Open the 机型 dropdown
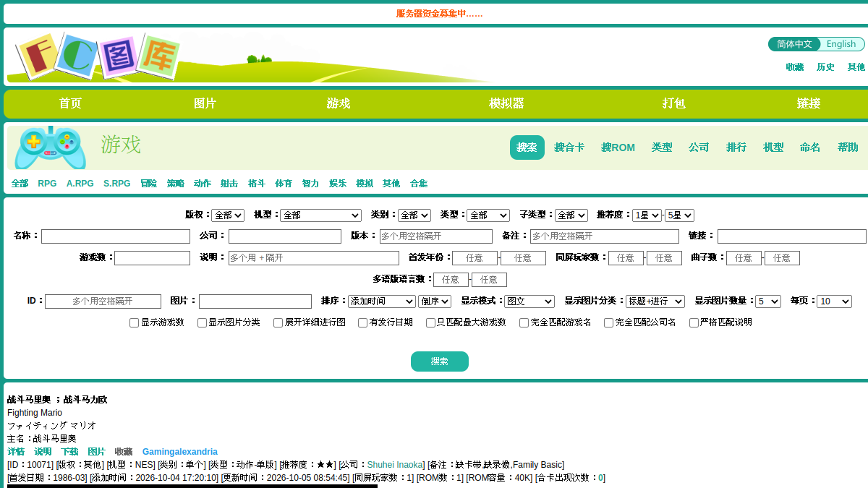The image size is (868, 488). pyautogui.click(x=320, y=215)
